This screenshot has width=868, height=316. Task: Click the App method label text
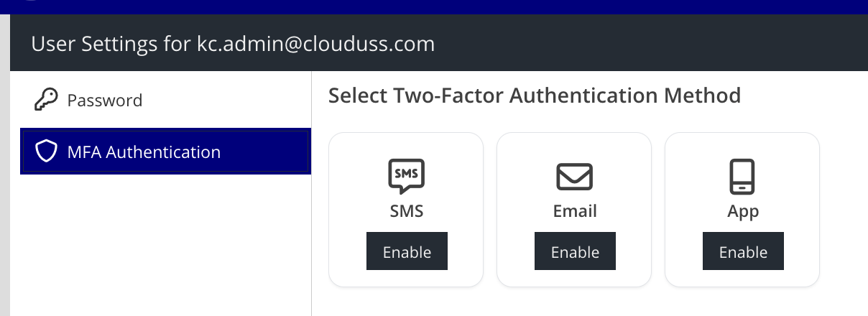point(742,211)
